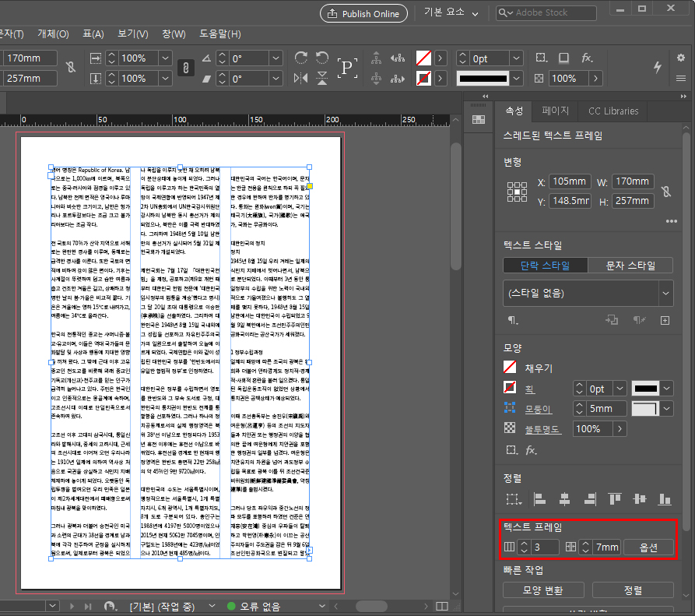Click the 옵션 text frame options button
The width and height of the screenshot is (695, 616).
coord(648,547)
